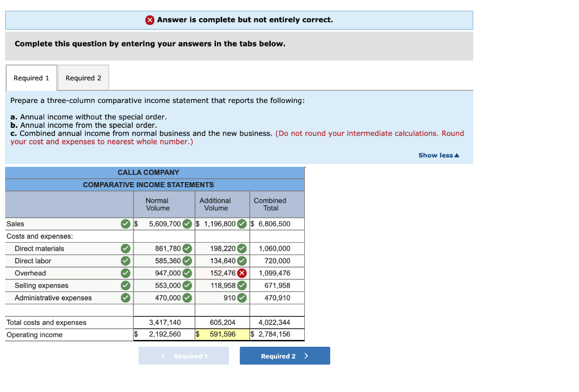
Task: Select the highlighted 591,596 operating income cell
Action: point(223,334)
